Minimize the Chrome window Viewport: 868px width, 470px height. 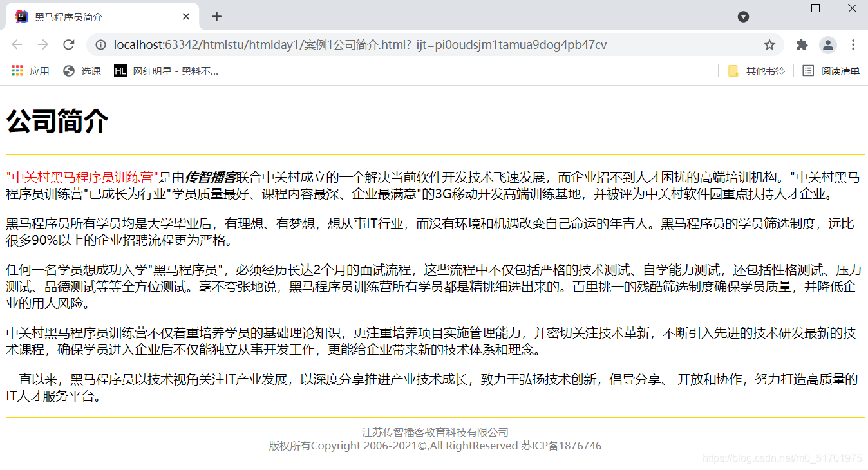tap(779, 8)
